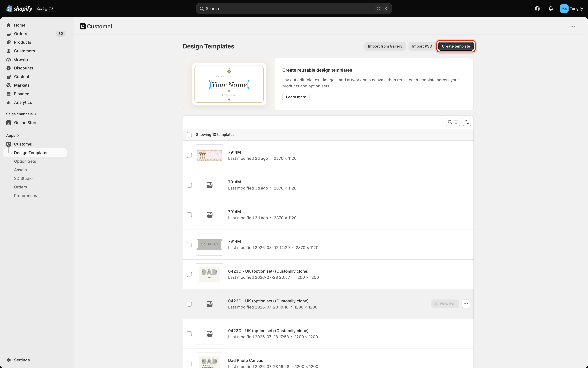The image size is (588, 368).
Task: Open the 7914M template thumbnail modified 2d ago
Action: [209, 155]
